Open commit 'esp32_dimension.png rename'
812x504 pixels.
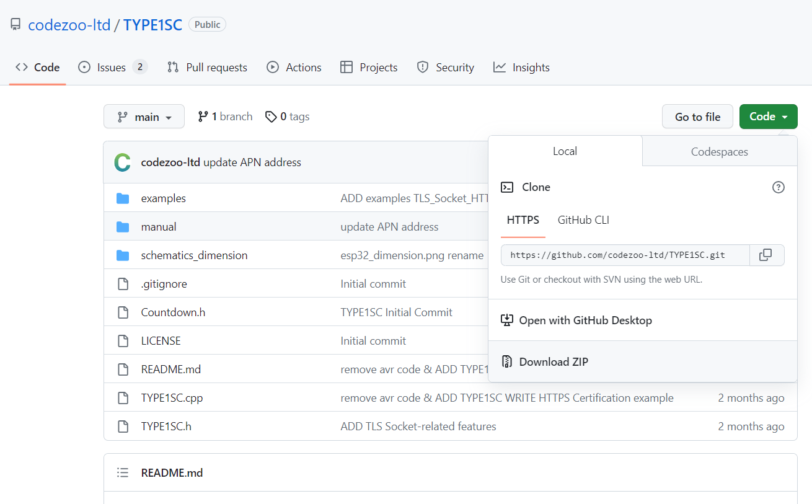pos(412,255)
